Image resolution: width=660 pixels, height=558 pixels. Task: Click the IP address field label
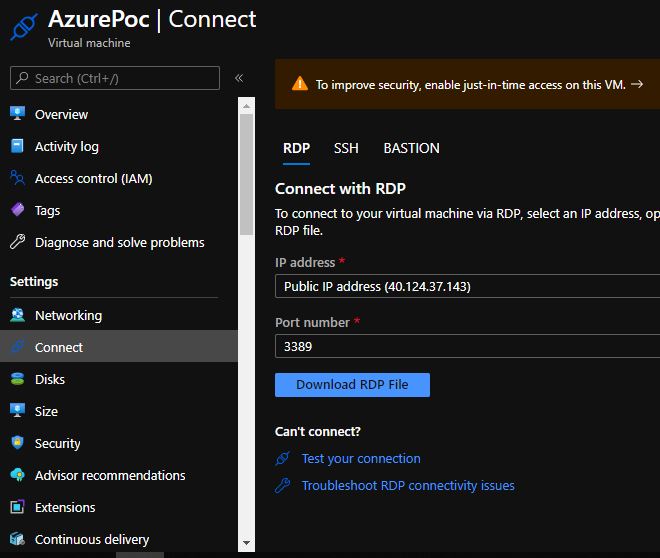point(305,262)
